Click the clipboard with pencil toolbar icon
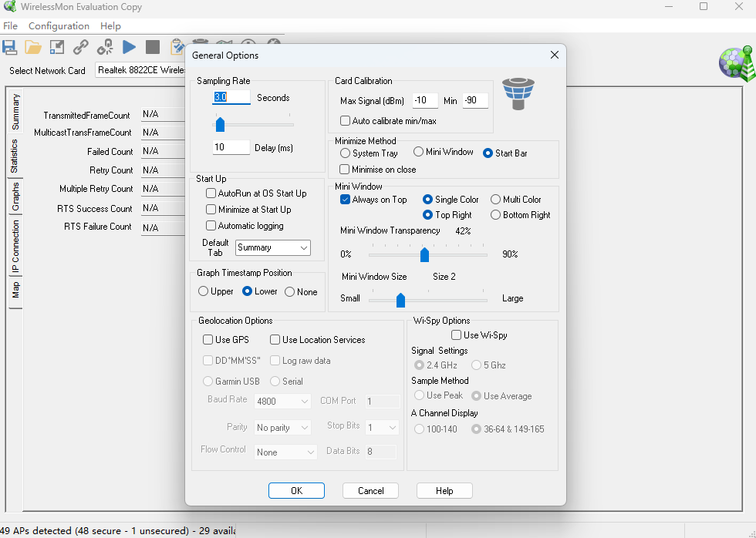This screenshot has height=538, width=756. [177, 47]
